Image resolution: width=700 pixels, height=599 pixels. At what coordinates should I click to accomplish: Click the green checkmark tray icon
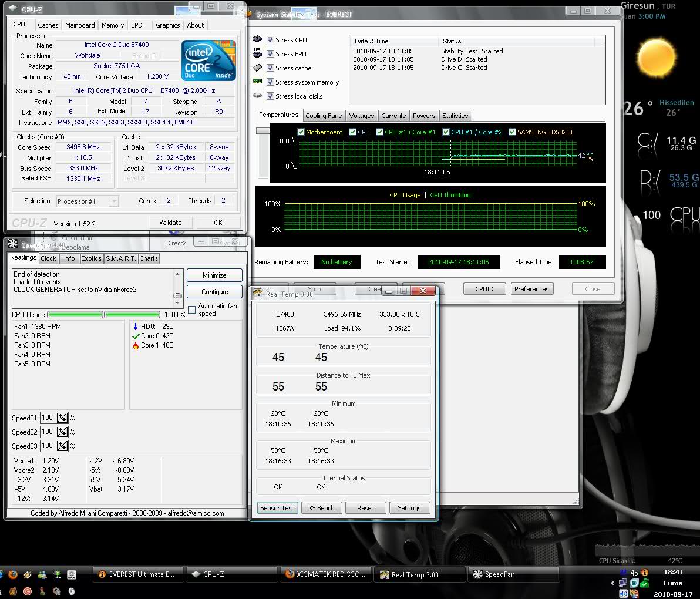point(645,583)
